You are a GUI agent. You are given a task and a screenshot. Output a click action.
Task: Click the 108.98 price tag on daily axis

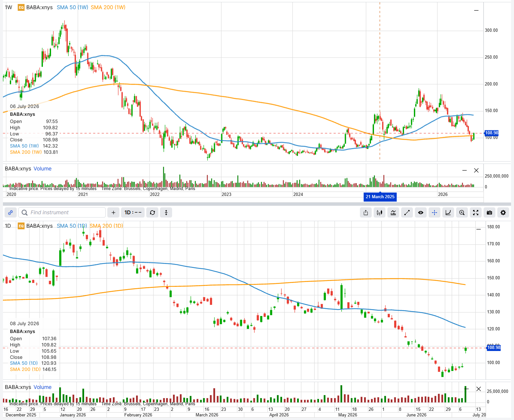coord(494,348)
